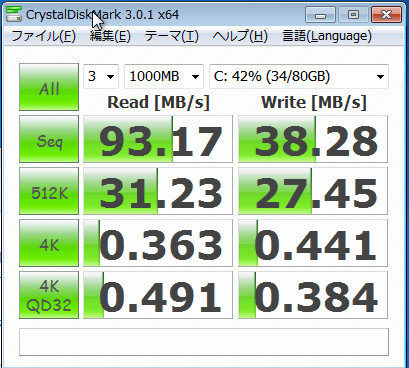Select the 4K write result 0.441
The height and width of the screenshot is (368, 409).
coord(313,243)
